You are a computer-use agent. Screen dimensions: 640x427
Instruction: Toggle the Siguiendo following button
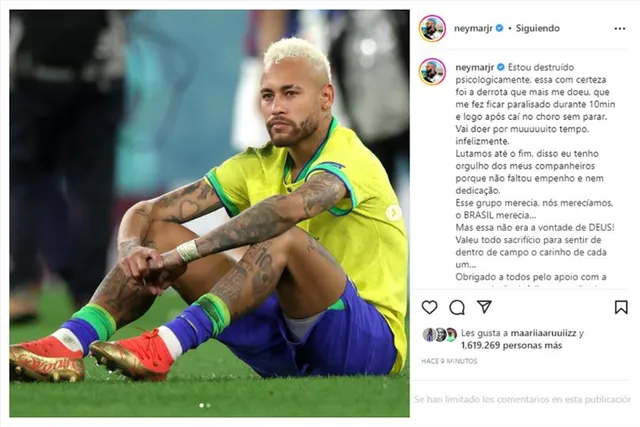pos(538,28)
